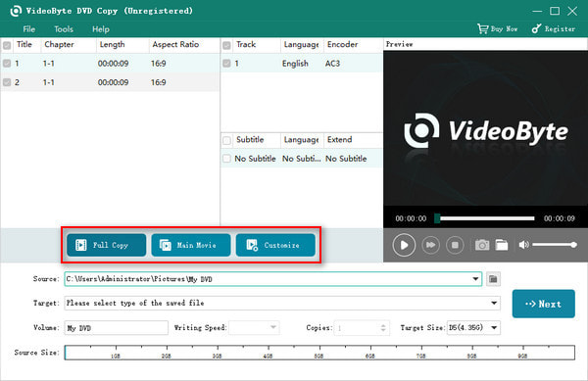Take a snapshot with the camera icon
The width and height of the screenshot is (588, 381).
(482, 245)
